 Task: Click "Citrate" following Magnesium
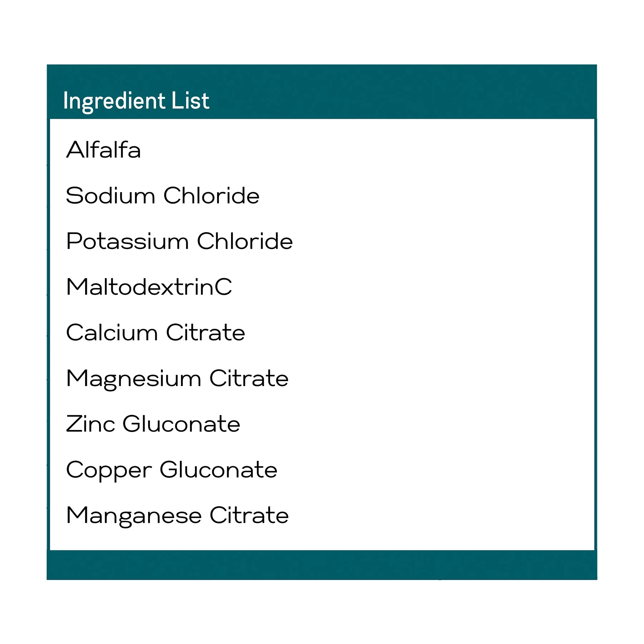[249, 379]
